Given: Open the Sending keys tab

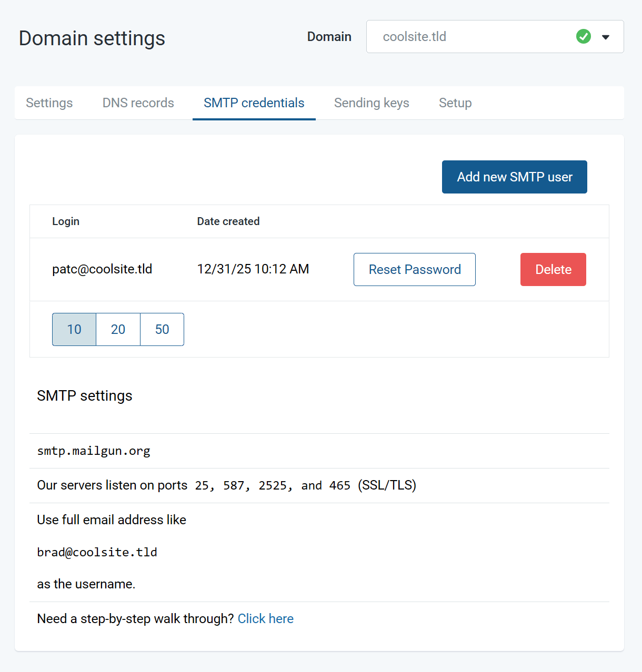Looking at the screenshot, I should pos(371,103).
